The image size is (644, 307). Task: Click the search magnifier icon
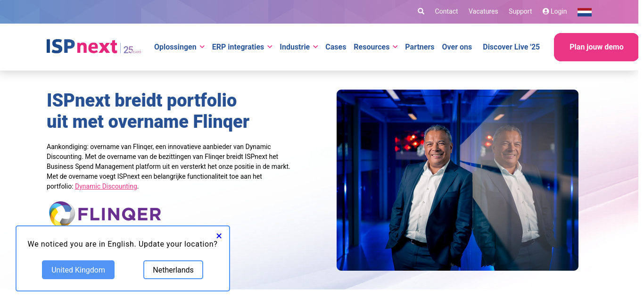421,11
